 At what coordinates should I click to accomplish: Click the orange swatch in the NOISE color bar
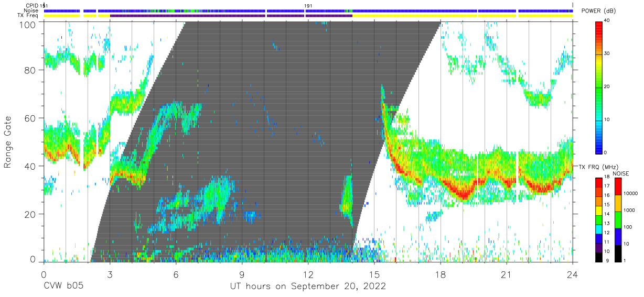[x=618, y=203]
